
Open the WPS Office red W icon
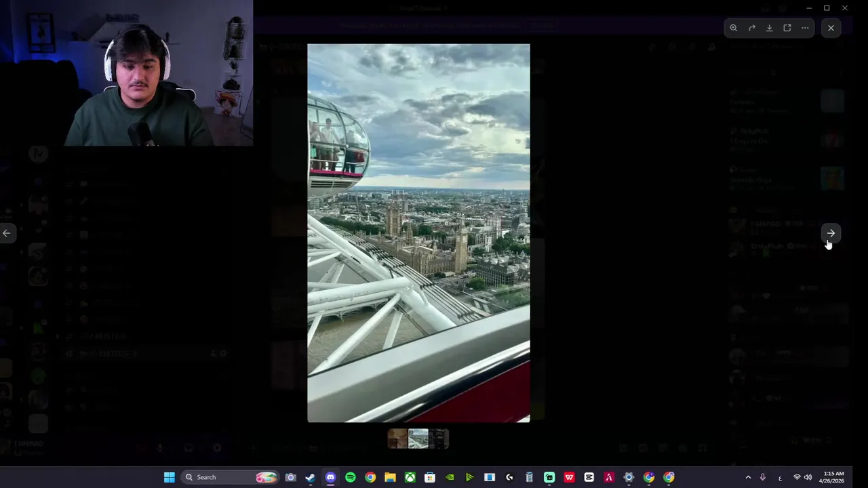(x=569, y=477)
